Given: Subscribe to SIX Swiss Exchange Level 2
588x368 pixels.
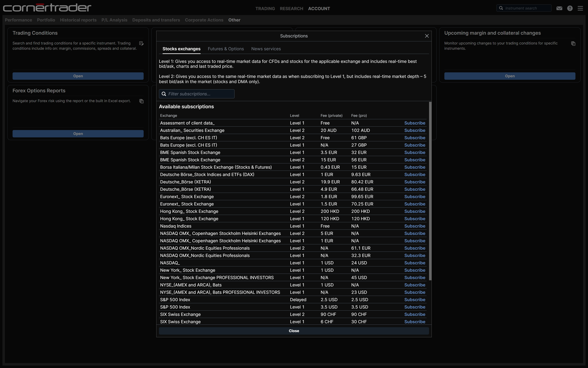Looking at the screenshot, I should coord(415,314).
